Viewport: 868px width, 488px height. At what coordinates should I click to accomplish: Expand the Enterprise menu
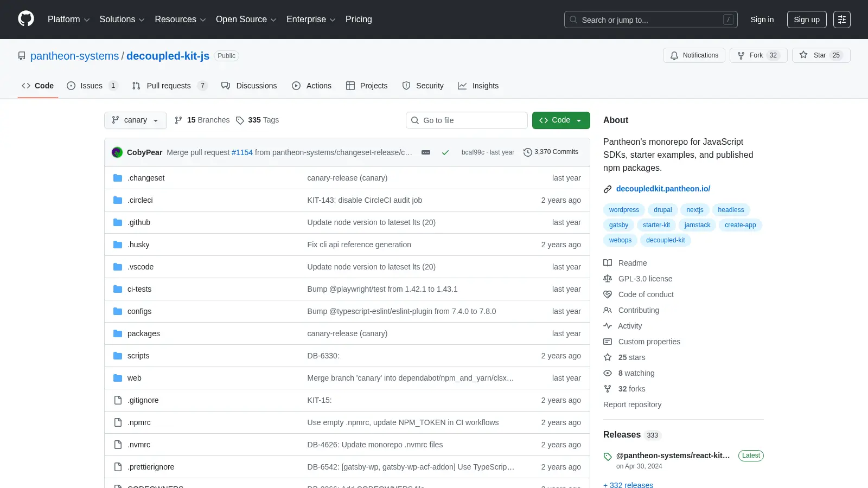coord(311,20)
